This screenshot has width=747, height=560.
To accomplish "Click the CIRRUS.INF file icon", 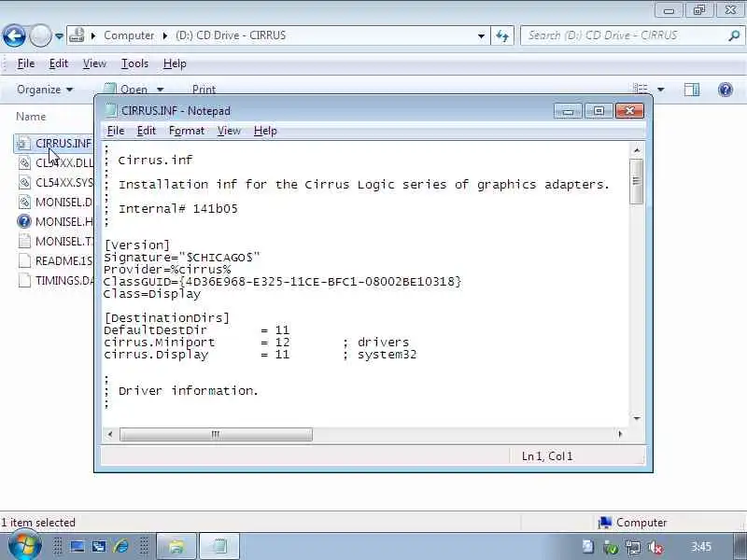I will (24, 144).
